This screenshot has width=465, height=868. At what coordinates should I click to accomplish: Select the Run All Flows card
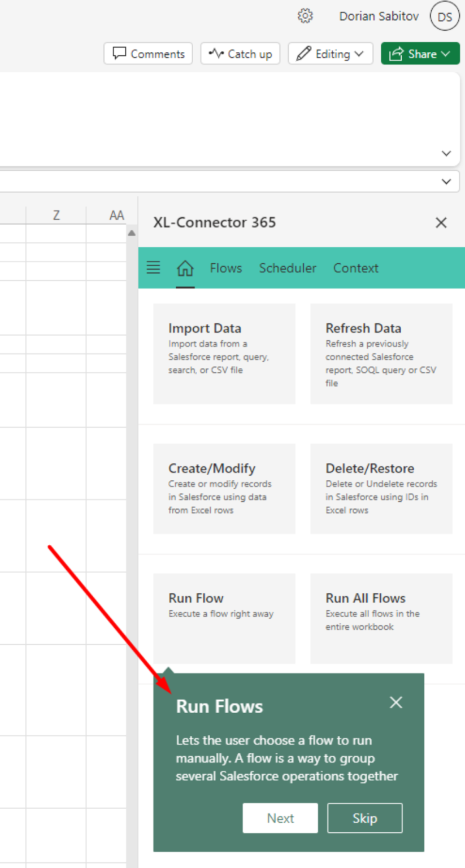pos(381,618)
